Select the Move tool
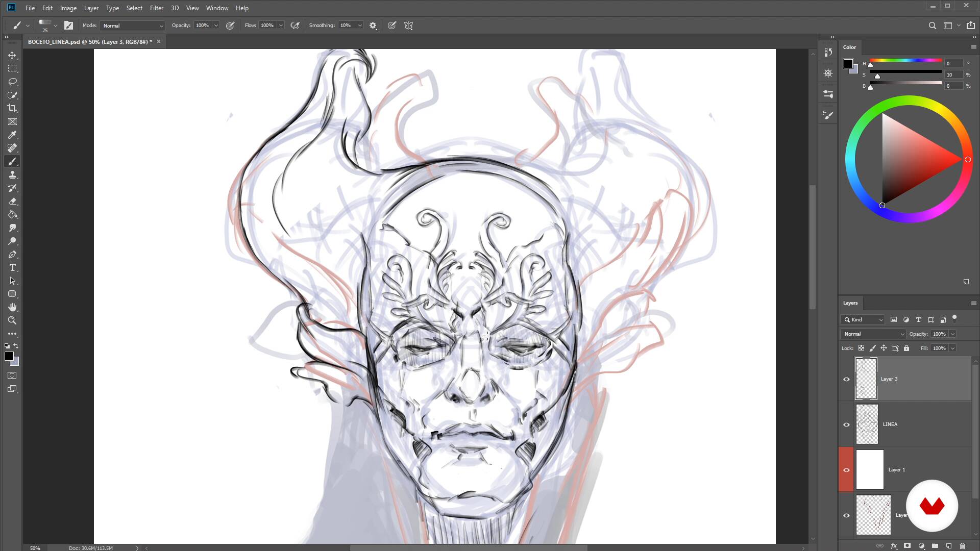 click(x=12, y=55)
